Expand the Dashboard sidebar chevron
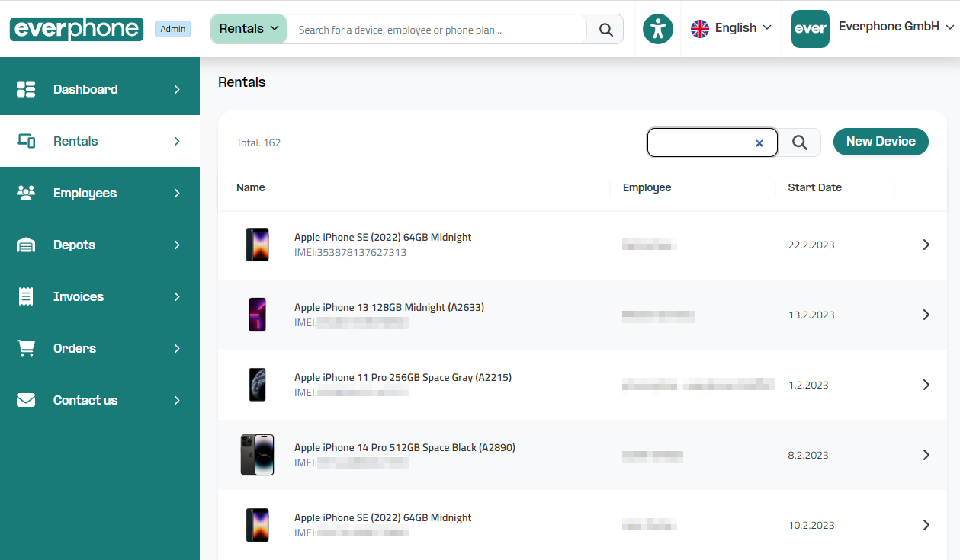The image size is (960, 560). click(177, 89)
